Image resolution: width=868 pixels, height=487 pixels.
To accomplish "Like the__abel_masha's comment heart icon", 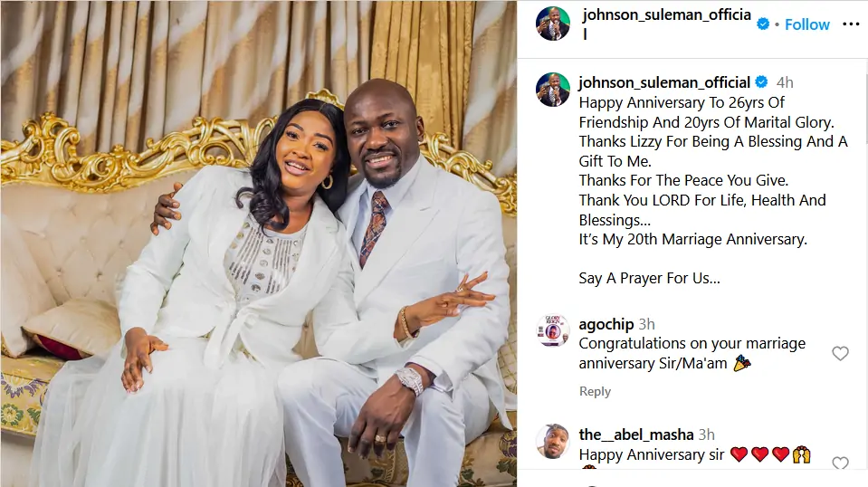I will (x=840, y=463).
